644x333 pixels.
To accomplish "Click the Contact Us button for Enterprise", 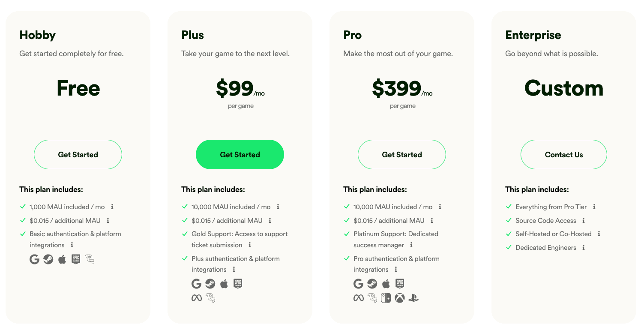I will pos(564,154).
